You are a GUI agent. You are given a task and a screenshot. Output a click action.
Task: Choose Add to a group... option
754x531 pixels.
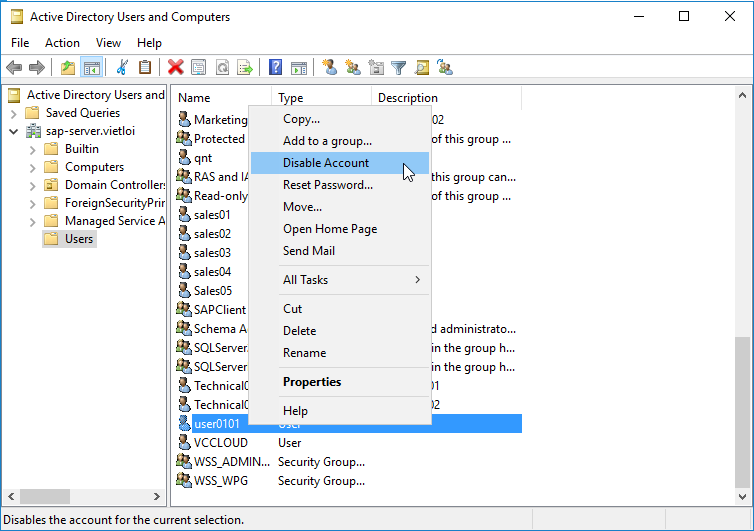pos(339,140)
